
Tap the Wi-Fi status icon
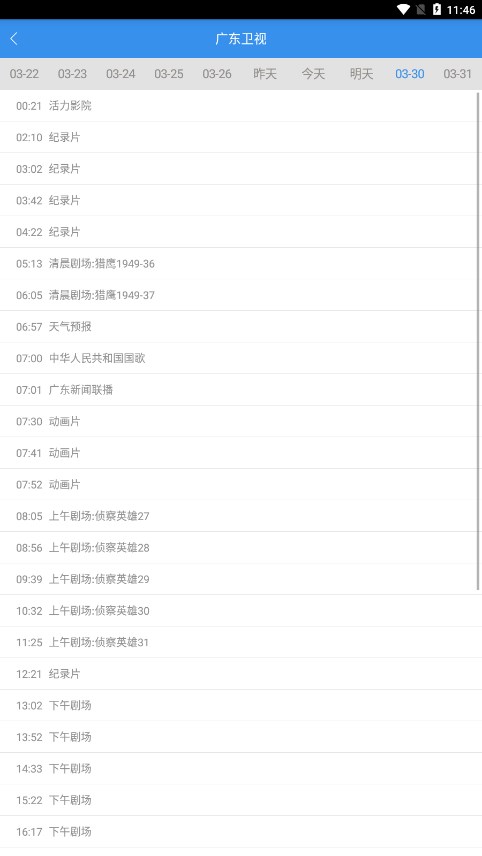tap(403, 9)
